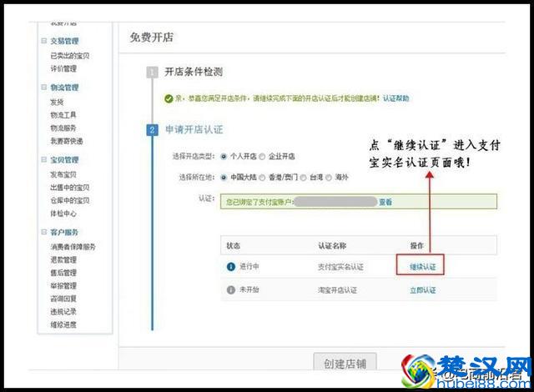Open 物流工具 sidebar link

pyautogui.click(x=63, y=115)
